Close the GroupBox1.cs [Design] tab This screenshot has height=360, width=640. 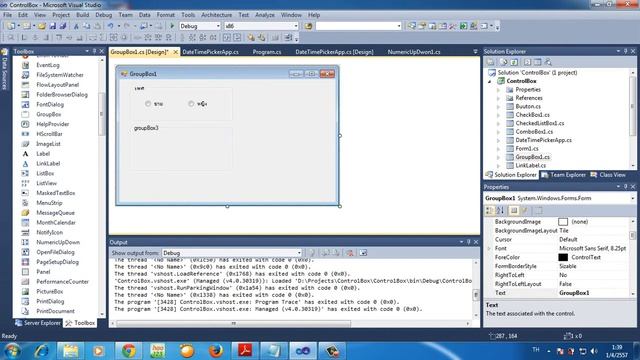pos(176,52)
